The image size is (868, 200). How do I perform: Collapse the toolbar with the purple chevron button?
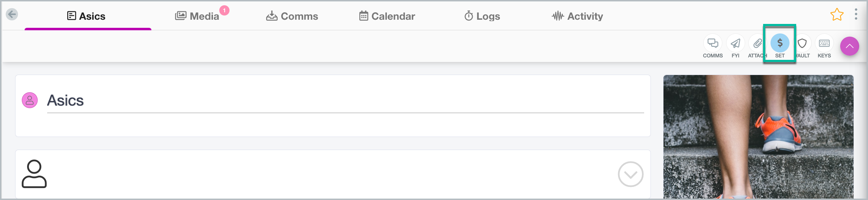850,46
